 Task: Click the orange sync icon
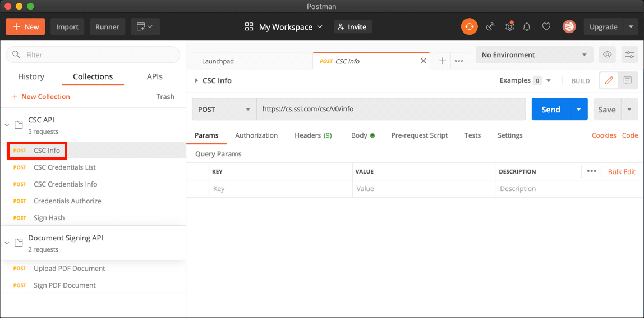(469, 26)
